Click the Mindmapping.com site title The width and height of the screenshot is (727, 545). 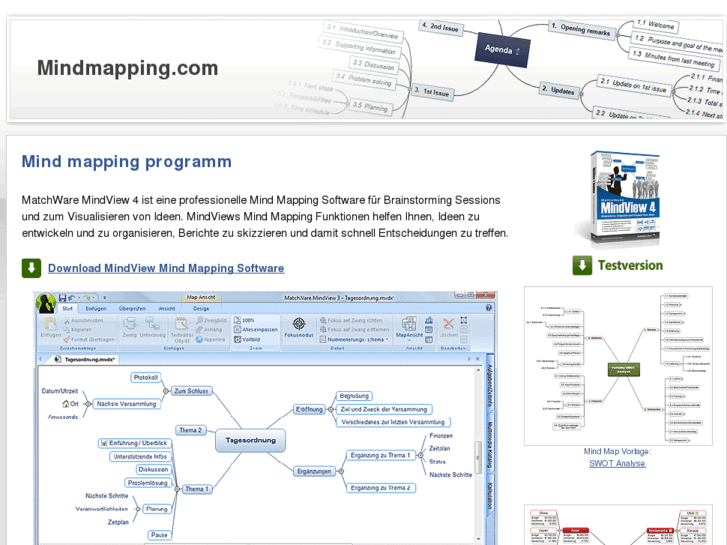(x=128, y=68)
